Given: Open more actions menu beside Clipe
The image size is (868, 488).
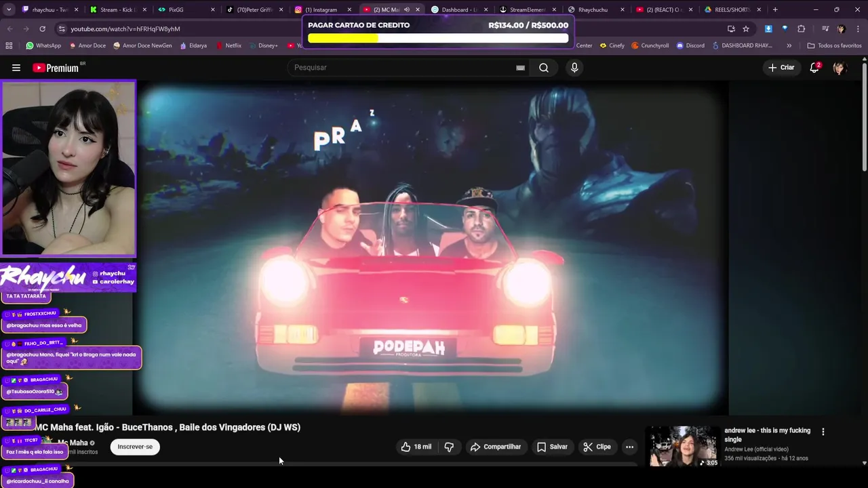Looking at the screenshot, I should tap(629, 447).
